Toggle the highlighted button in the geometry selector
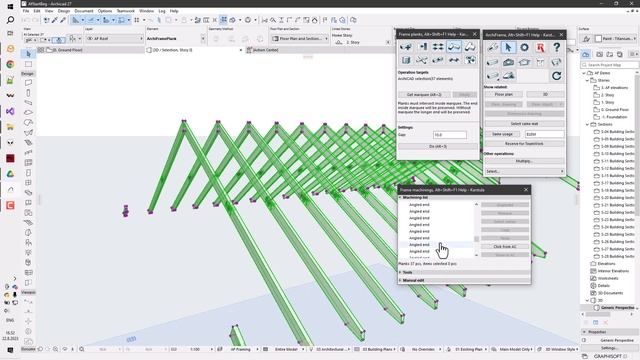Screen dimensions: 640x360 [x=58, y=40]
